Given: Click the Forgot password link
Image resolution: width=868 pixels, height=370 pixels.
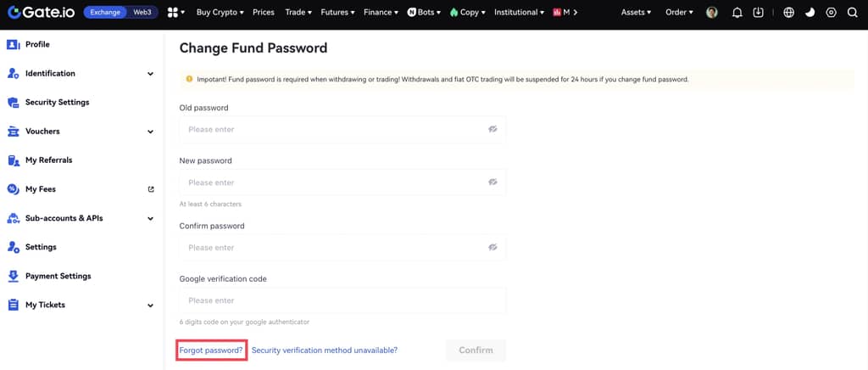Looking at the screenshot, I should [211, 350].
